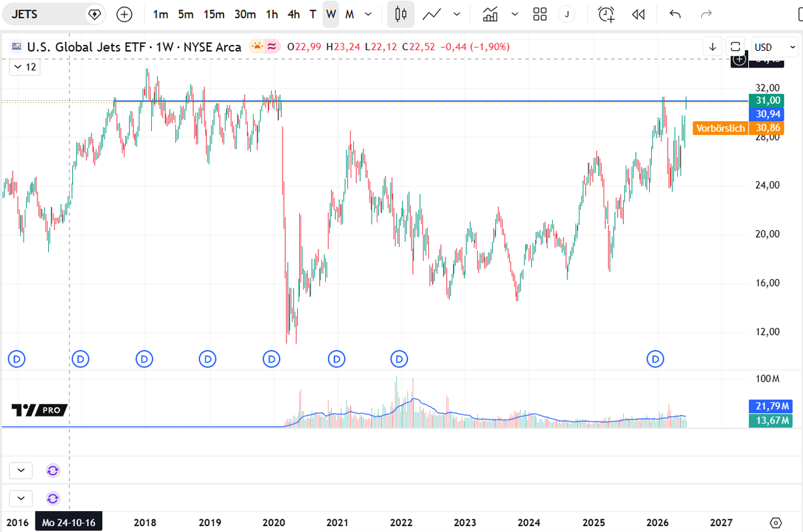Click the line chart style icon
The width and height of the screenshot is (803, 532).
click(432, 14)
